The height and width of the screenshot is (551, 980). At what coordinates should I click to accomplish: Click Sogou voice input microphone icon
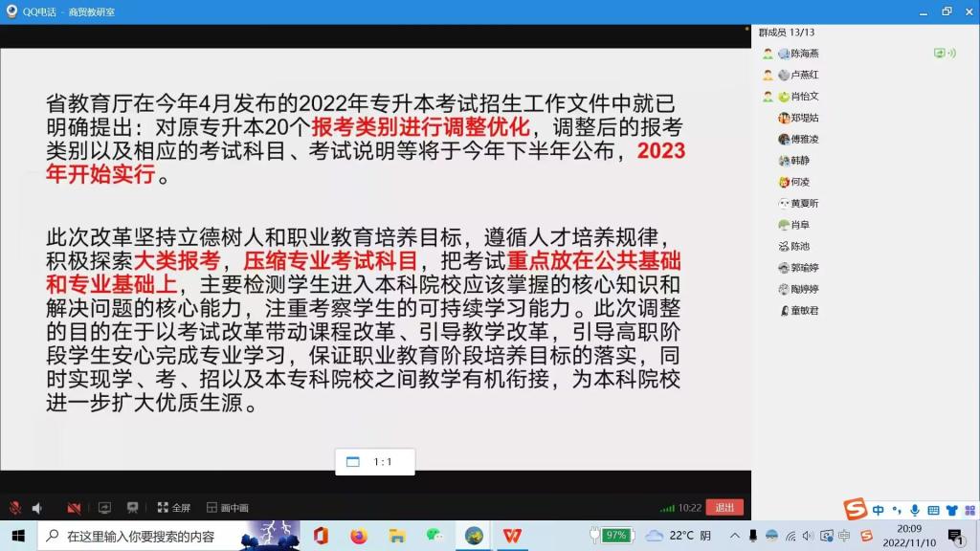pos(915,510)
